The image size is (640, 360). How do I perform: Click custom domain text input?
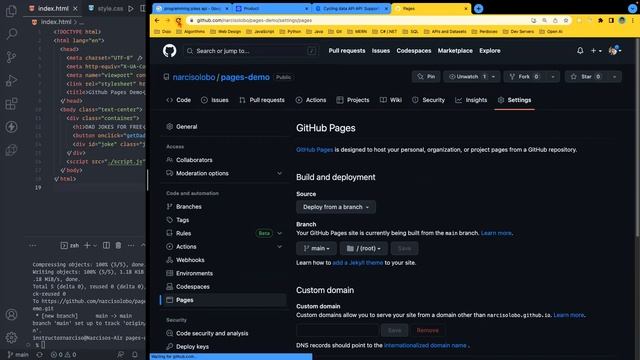coord(337,330)
